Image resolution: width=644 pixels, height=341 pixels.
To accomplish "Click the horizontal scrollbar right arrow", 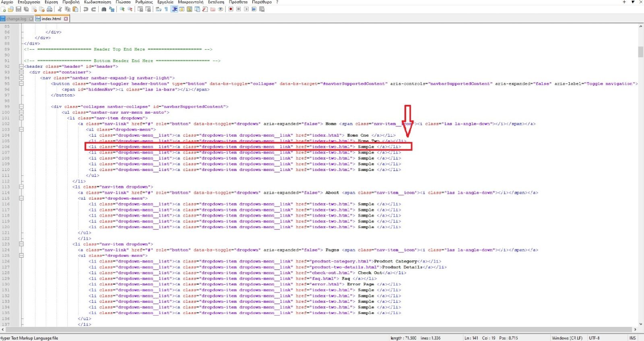I will 635,329.
